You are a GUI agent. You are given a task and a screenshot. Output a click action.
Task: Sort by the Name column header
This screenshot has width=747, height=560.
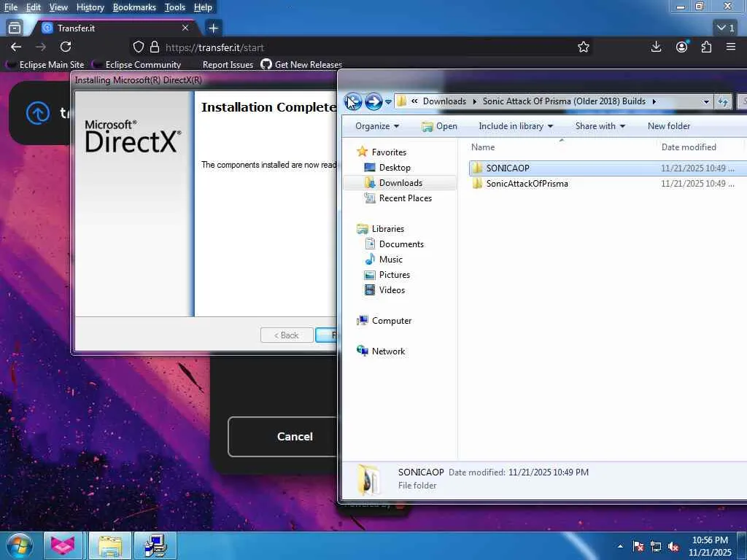483,147
